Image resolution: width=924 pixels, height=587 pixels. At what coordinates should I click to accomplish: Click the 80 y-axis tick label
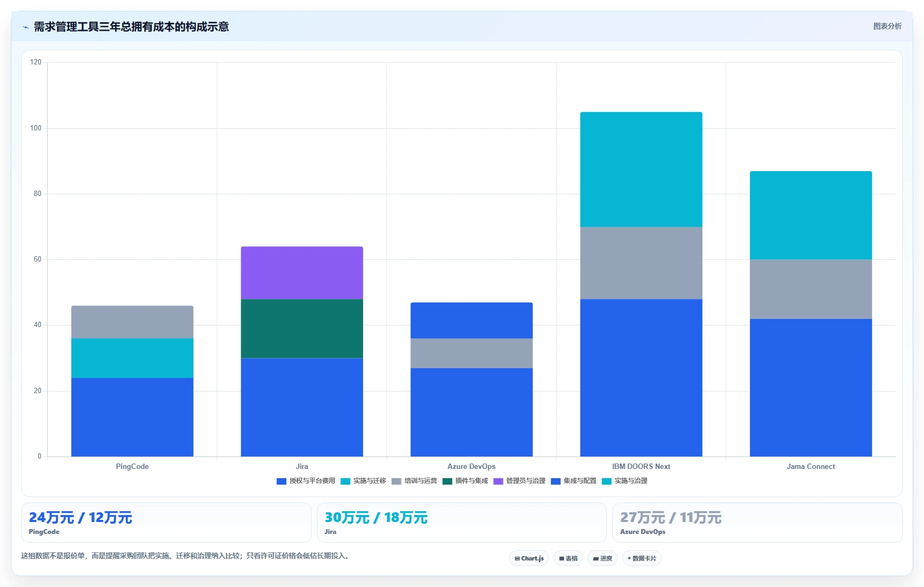(x=37, y=194)
